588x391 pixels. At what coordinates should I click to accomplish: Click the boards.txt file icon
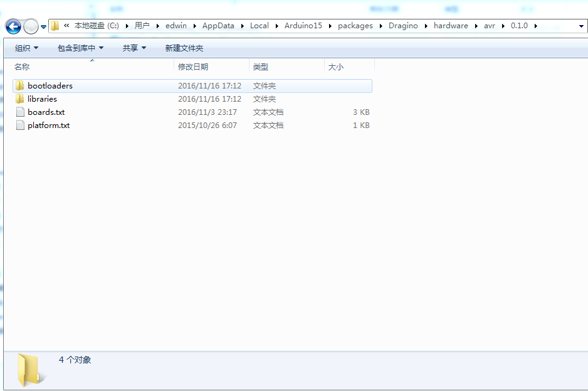(x=20, y=112)
